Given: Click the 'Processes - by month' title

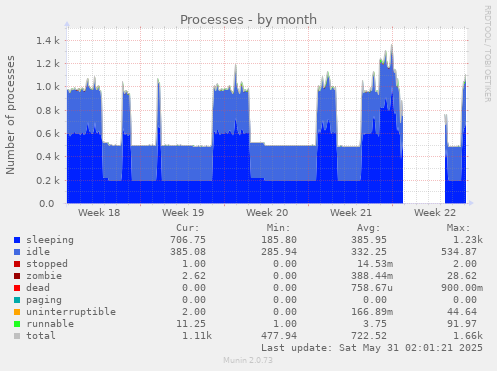Looking at the screenshot, I should [248, 20].
